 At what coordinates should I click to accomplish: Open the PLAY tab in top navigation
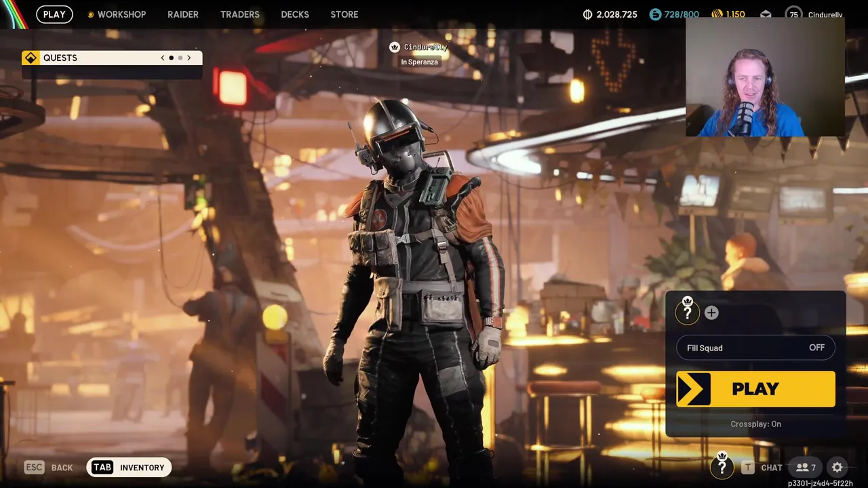pos(54,14)
